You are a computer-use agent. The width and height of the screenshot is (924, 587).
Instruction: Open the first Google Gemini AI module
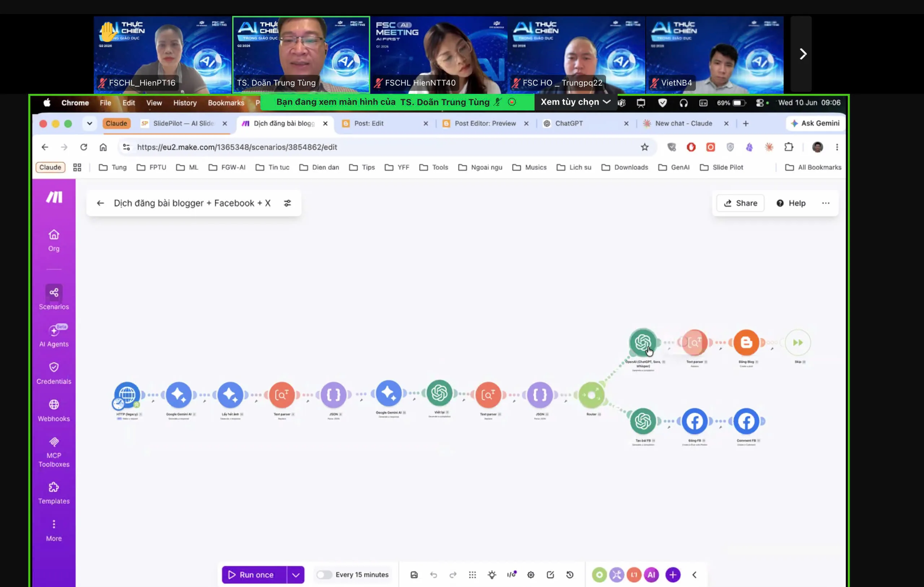(178, 395)
